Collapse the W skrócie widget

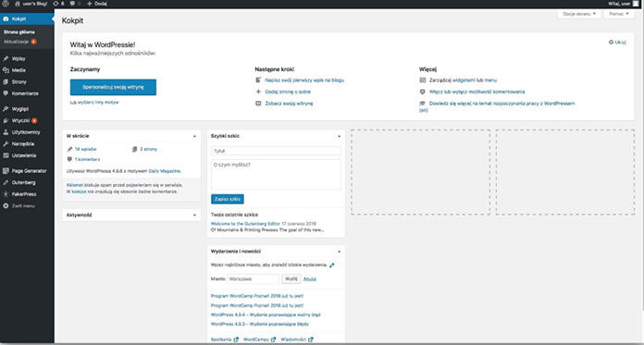(x=194, y=136)
